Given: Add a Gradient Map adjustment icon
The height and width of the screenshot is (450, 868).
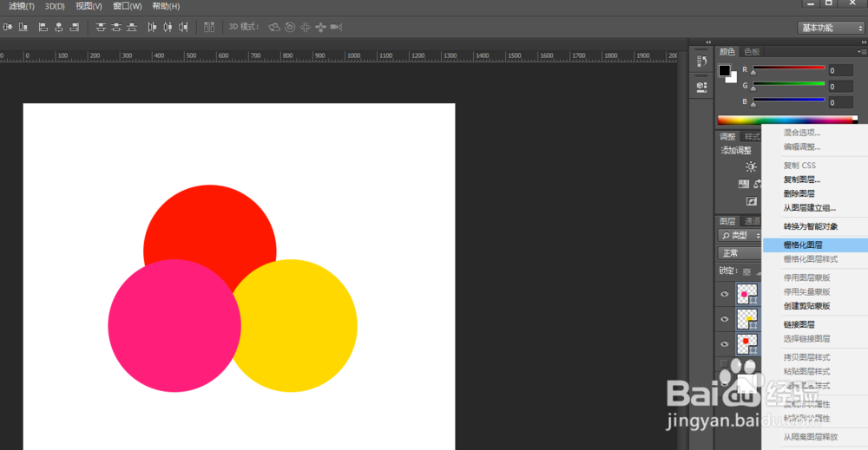Looking at the screenshot, I should coord(744,184).
